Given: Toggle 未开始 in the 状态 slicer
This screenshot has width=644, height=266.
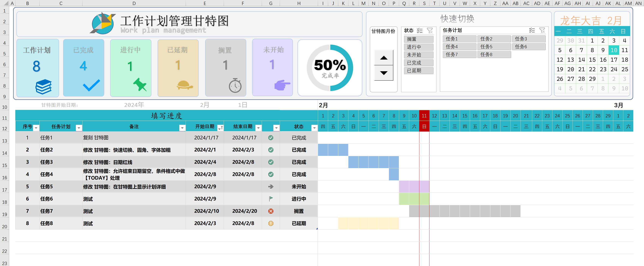Looking at the screenshot, I should [x=419, y=55].
